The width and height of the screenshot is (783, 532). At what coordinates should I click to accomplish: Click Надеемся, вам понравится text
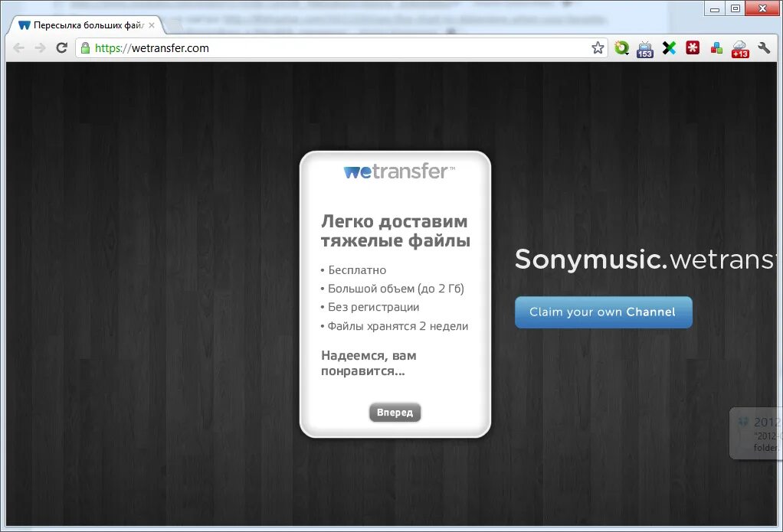coord(369,363)
